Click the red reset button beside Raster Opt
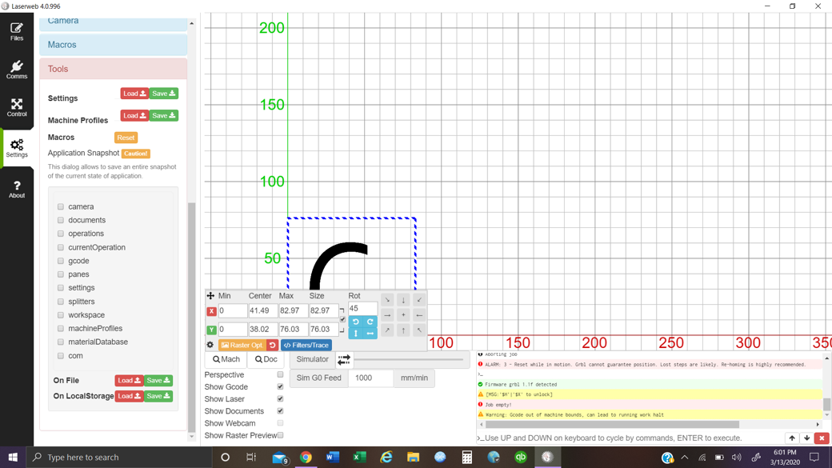Viewport: 832px width, 468px height. 272,345
